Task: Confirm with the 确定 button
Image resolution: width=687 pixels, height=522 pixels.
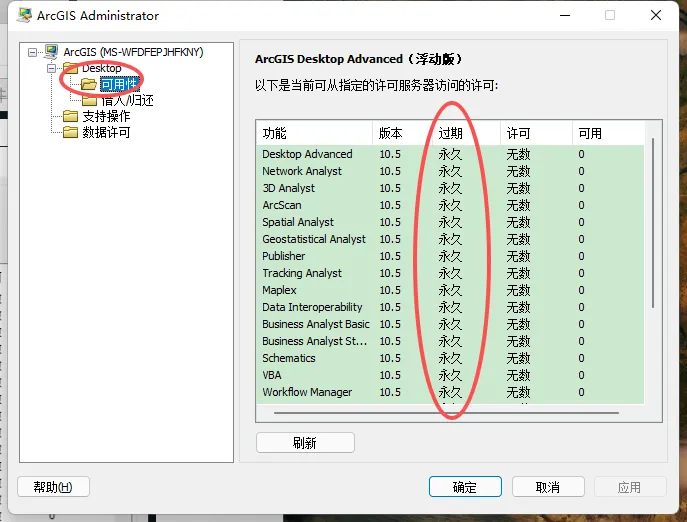Action: click(x=465, y=486)
